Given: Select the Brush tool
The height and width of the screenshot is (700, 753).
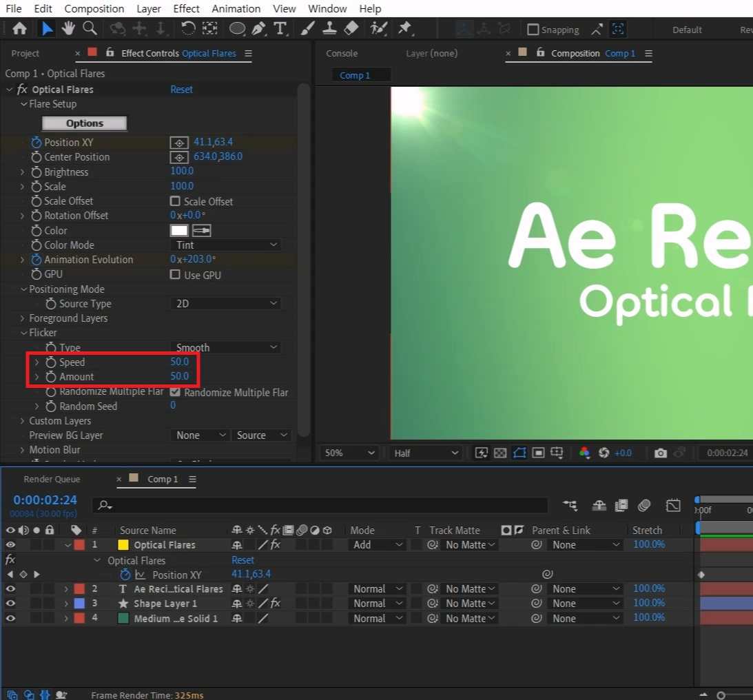Looking at the screenshot, I should [x=308, y=29].
